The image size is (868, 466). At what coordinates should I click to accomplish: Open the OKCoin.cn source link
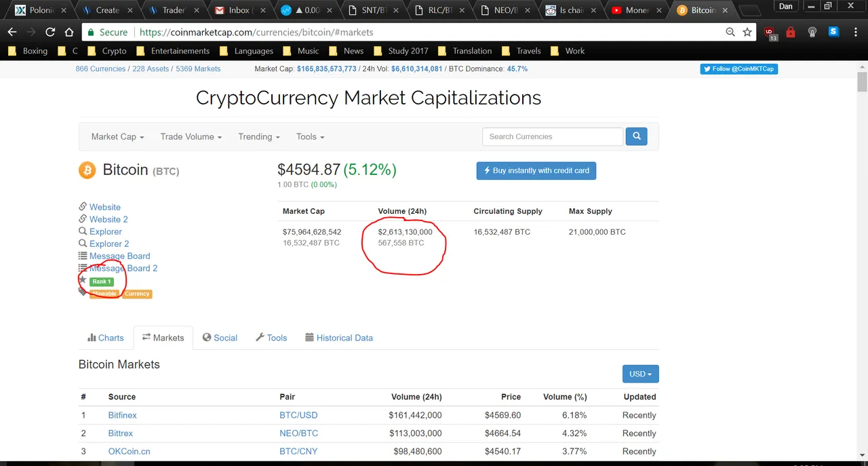130,451
